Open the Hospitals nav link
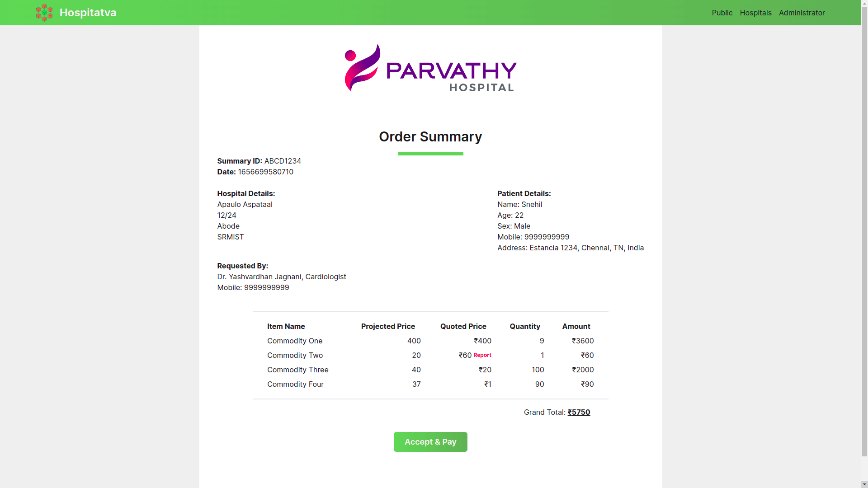Viewport: 868px width, 488px height. coord(755,13)
